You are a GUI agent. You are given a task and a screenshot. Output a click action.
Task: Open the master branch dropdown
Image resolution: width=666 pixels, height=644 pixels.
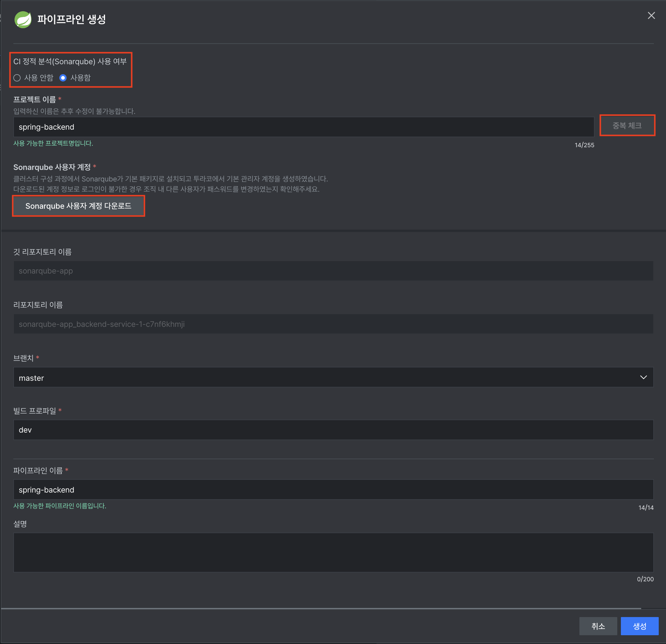[x=333, y=377]
